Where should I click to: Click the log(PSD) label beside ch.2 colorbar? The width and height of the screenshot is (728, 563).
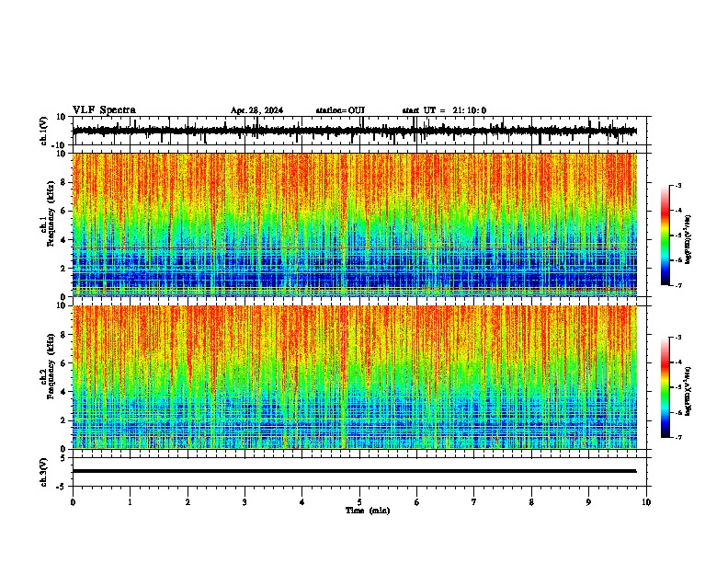tap(688, 391)
